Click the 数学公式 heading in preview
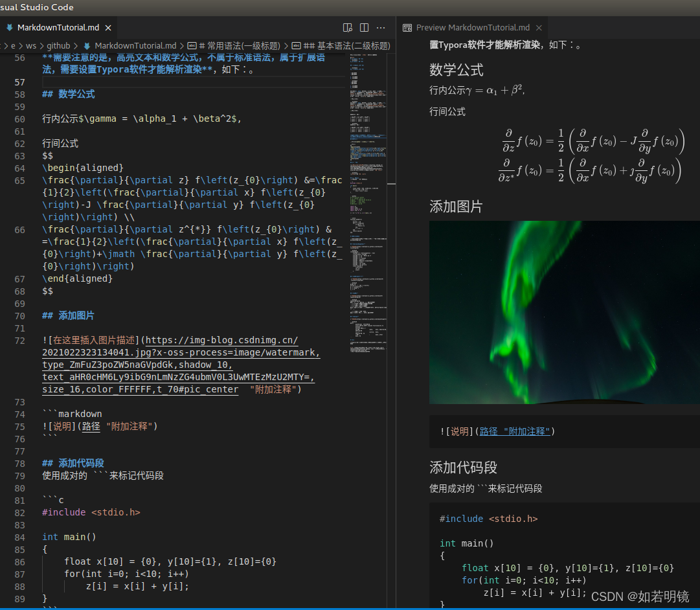Viewport: 700px width, 610px height. (x=457, y=70)
